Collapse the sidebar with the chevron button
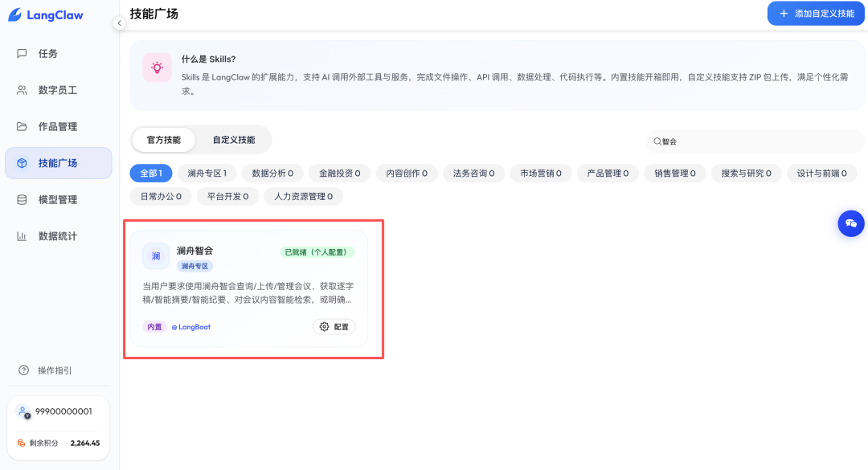 (x=119, y=23)
